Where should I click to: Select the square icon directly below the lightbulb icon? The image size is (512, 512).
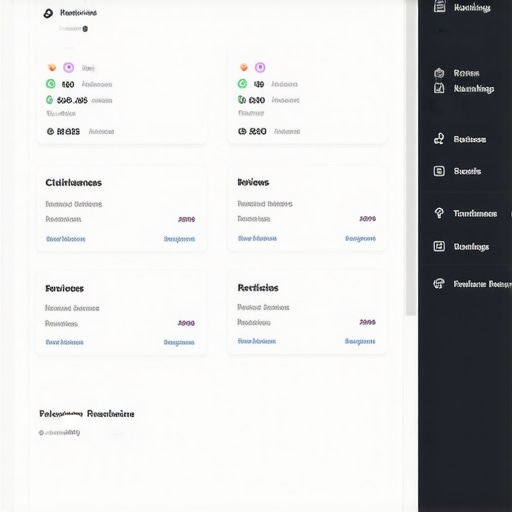point(439,246)
